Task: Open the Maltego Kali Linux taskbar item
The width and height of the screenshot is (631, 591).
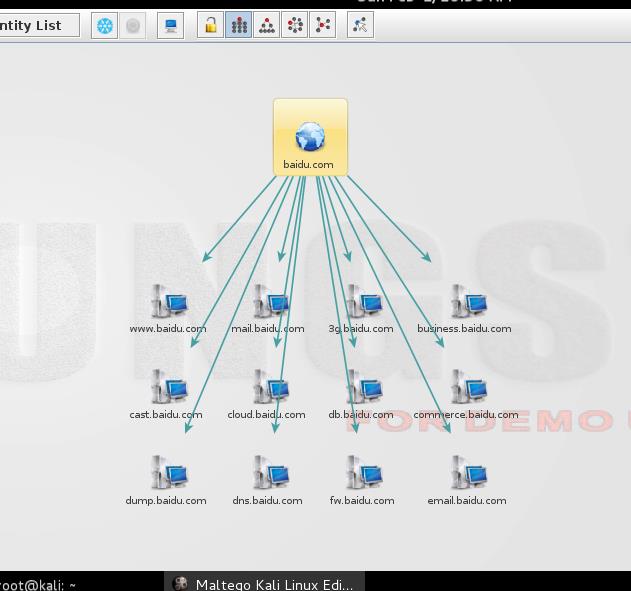Action: pyautogui.click(x=264, y=582)
